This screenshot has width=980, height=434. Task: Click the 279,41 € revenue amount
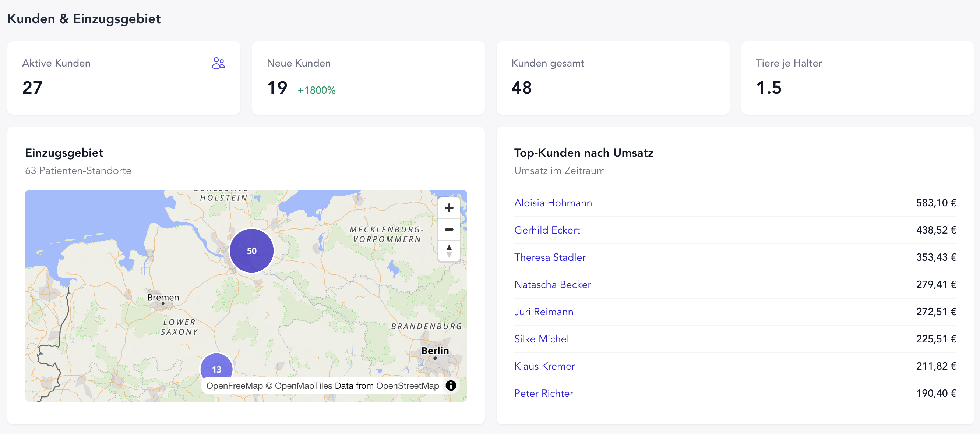pyautogui.click(x=936, y=285)
